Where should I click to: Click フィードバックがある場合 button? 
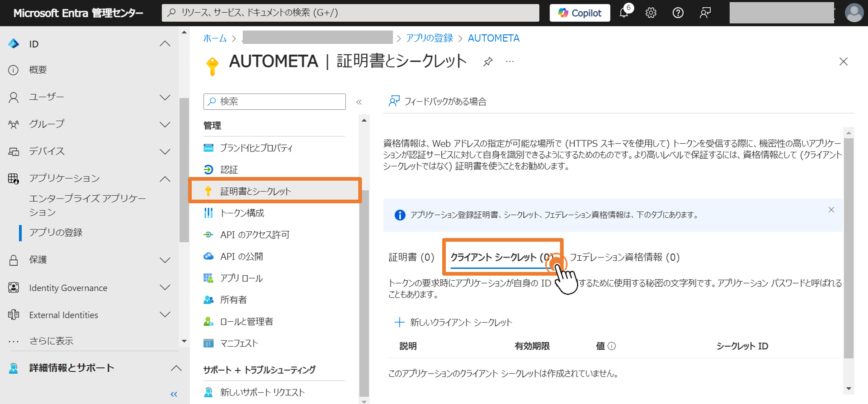pos(438,102)
